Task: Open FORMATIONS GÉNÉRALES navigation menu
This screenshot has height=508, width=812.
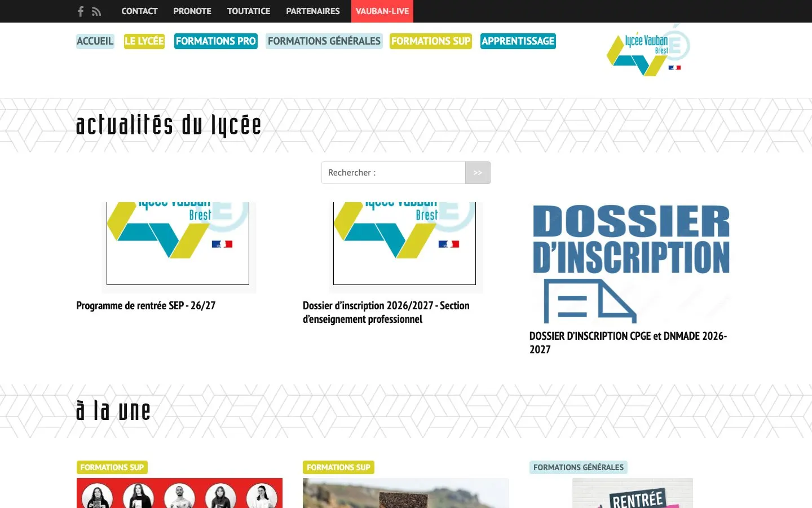Action: pos(324,41)
